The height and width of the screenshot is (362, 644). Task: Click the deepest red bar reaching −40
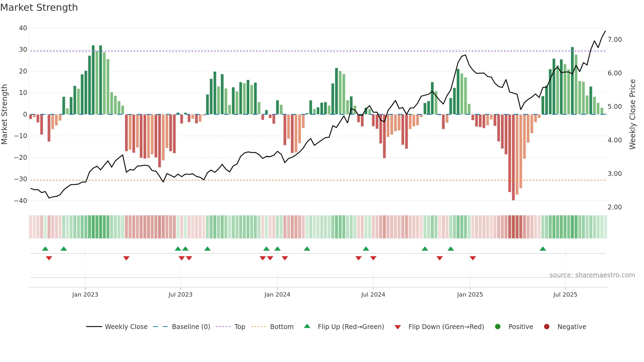(x=513, y=157)
